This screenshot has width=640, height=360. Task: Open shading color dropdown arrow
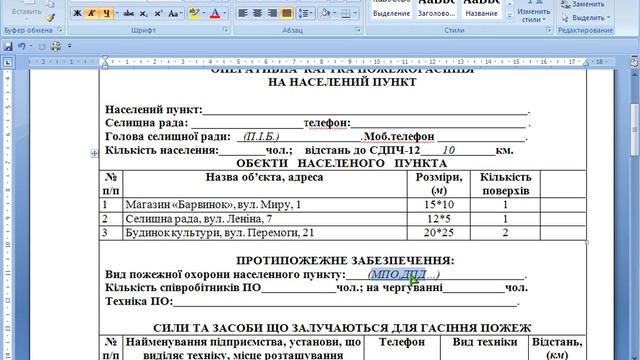pos(335,13)
